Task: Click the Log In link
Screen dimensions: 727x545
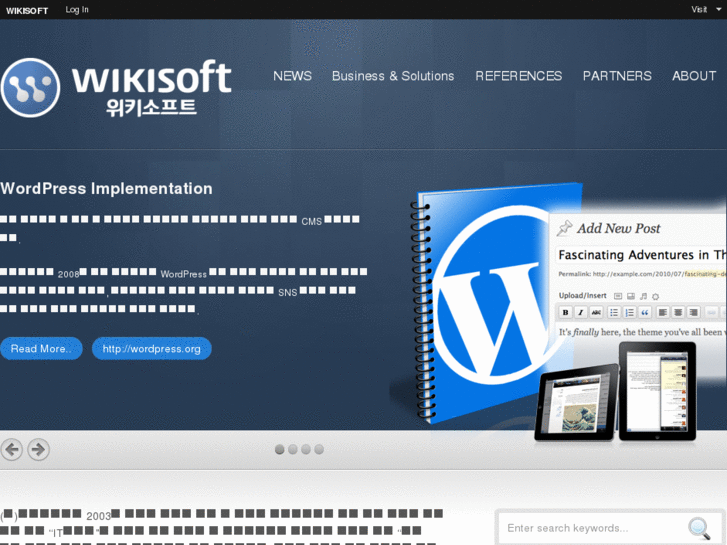Action: (x=77, y=9)
